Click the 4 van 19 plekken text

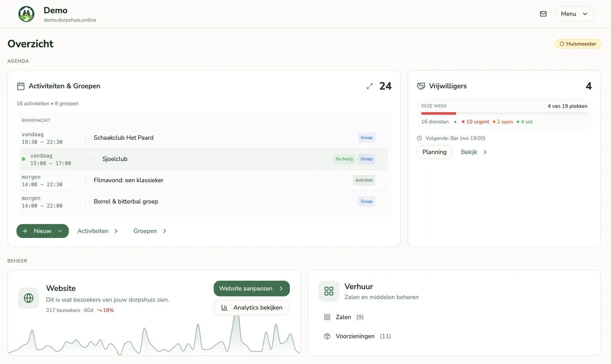[567, 106]
